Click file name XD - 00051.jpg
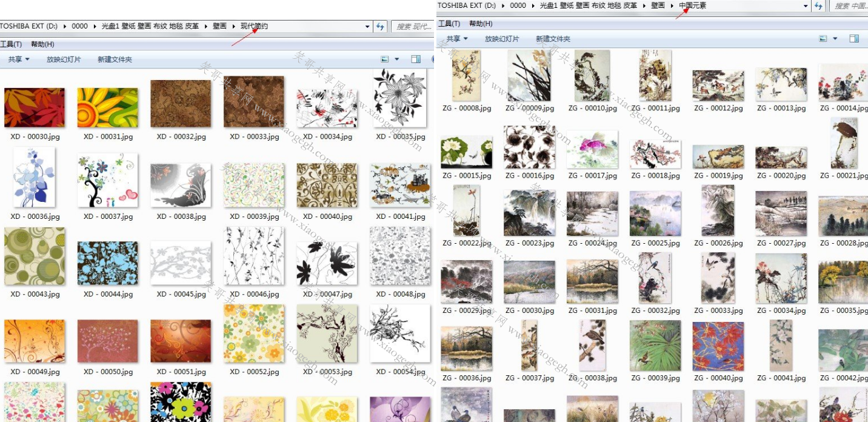Screen dimensions: 868x422 coord(181,372)
